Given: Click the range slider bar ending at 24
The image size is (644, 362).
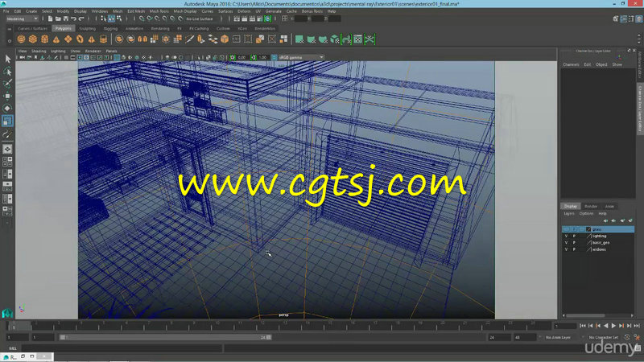Looking at the screenshot, I should click(x=166, y=337).
